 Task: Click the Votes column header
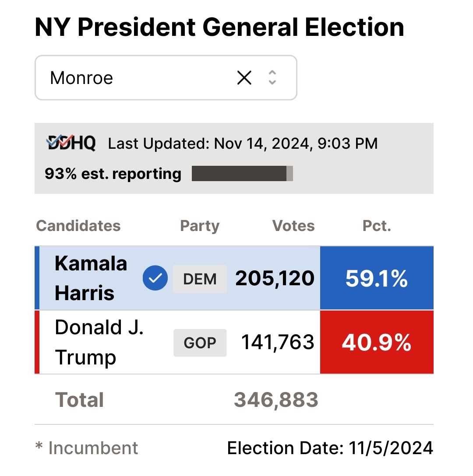[293, 226]
